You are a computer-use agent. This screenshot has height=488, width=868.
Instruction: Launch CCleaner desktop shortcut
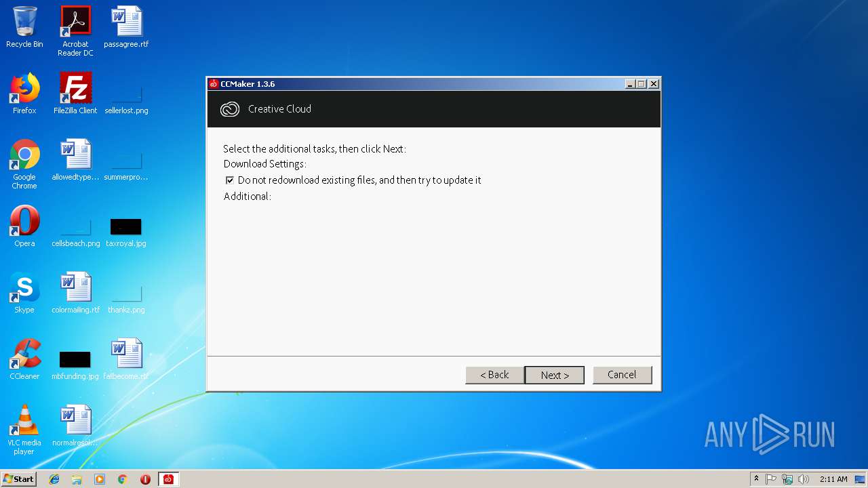coord(24,359)
